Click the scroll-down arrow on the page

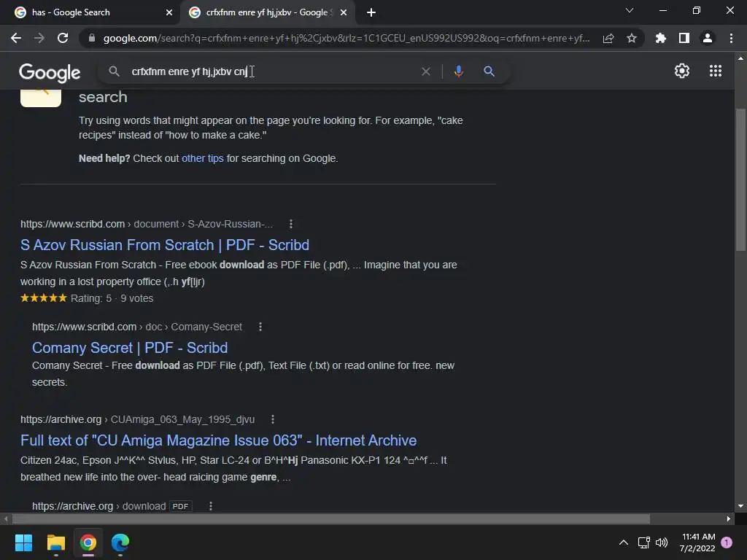[740, 506]
